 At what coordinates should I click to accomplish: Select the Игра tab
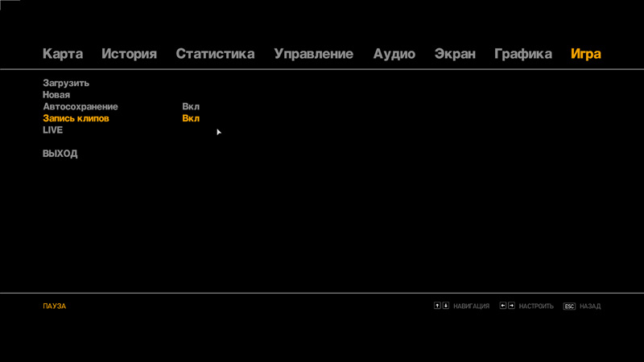coord(585,54)
